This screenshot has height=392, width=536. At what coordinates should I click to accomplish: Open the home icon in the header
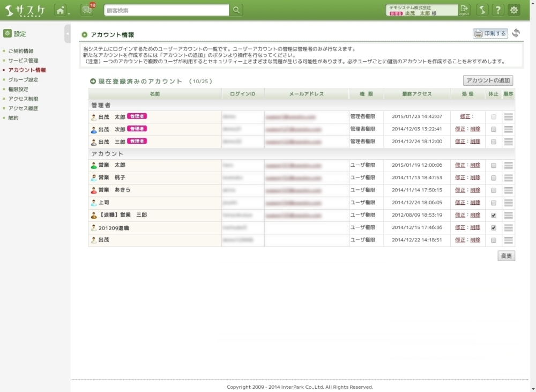61,10
